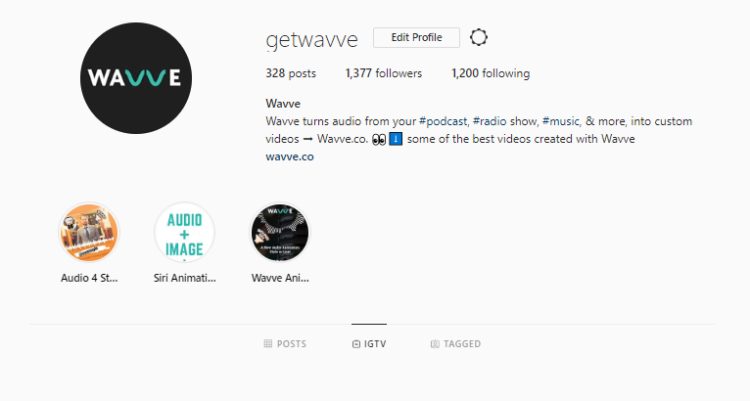Viewport: 750px width, 401px height.
Task: Open the Wavve profile picture
Action: [x=136, y=78]
